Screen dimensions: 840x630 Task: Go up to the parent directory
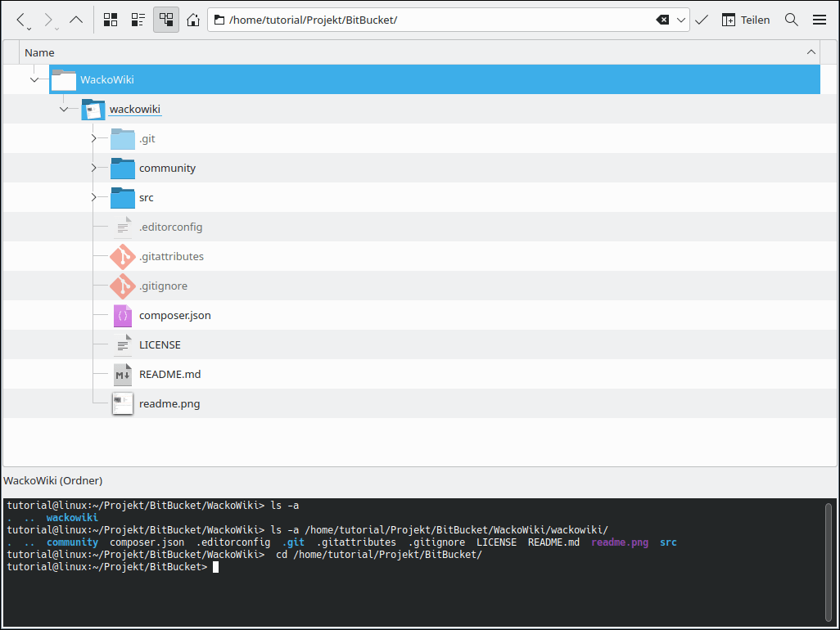(x=76, y=20)
